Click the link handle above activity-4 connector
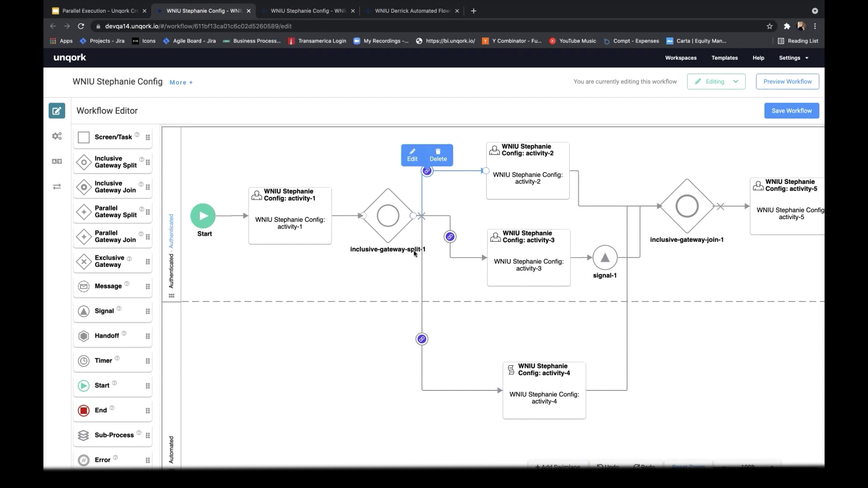This screenshot has width=868, height=488. click(x=422, y=339)
